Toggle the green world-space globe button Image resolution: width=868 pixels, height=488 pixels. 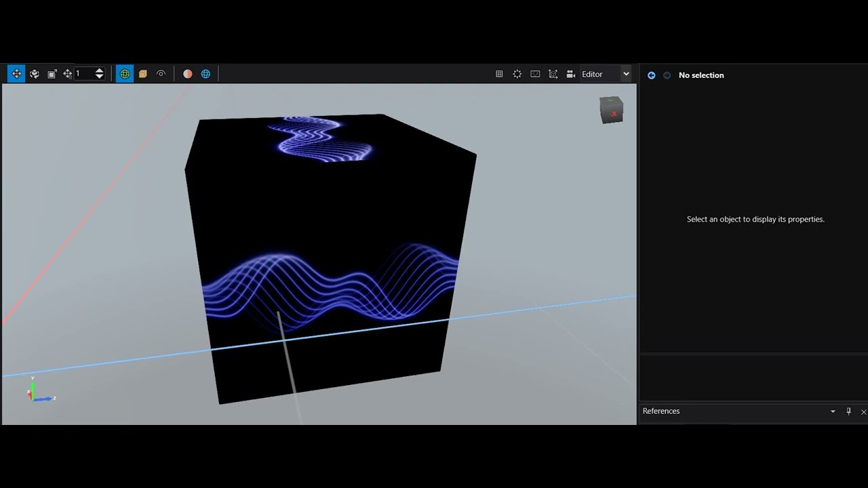tap(125, 74)
